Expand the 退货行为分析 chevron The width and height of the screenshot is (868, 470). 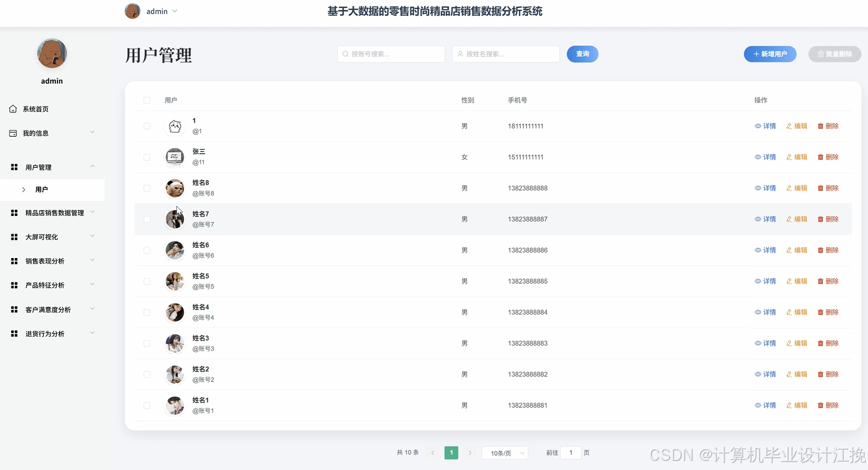click(x=92, y=333)
